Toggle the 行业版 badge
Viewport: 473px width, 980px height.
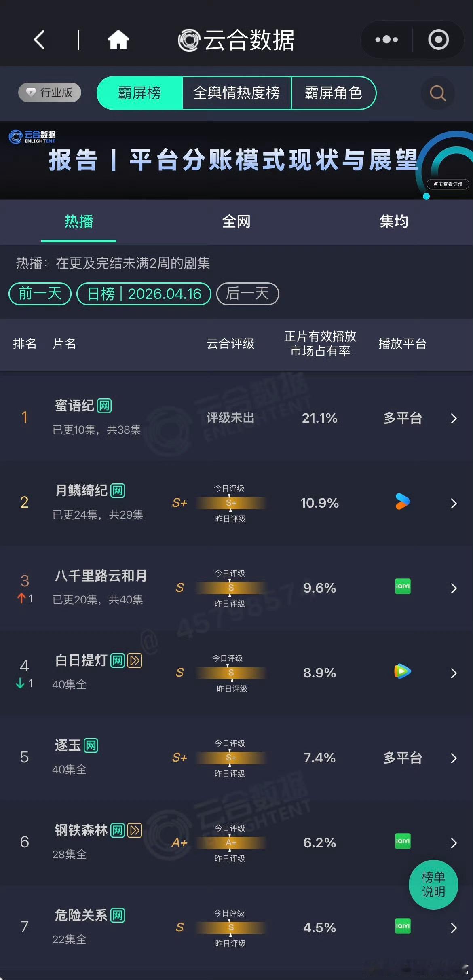[49, 93]
